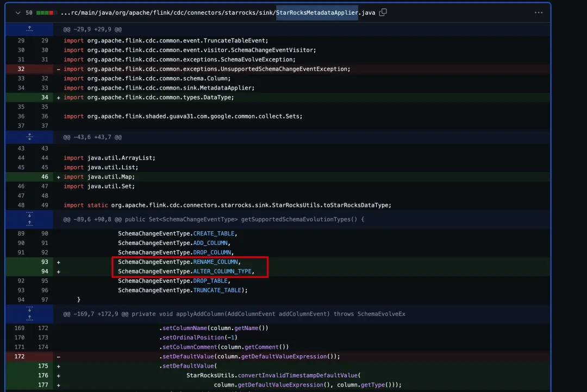Click DROP_TABLE constant in code
The image size is (587, 392).
210,281
